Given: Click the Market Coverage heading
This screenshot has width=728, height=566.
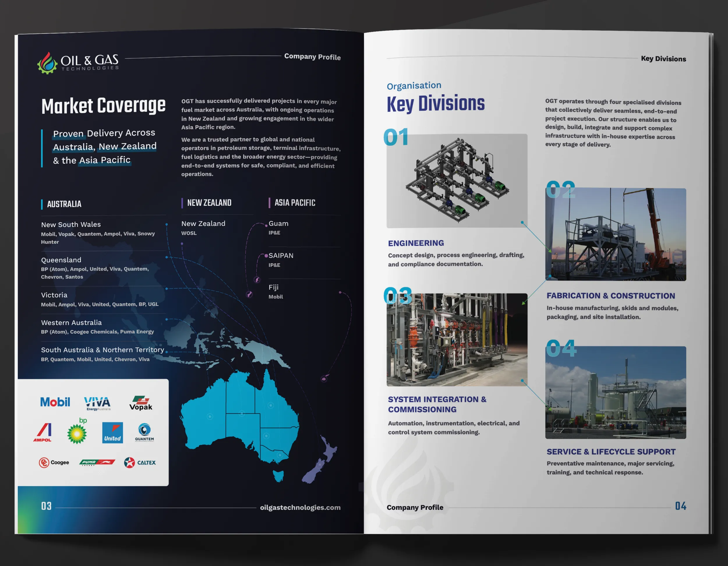Looking at the screenshot, I should 103,106.
